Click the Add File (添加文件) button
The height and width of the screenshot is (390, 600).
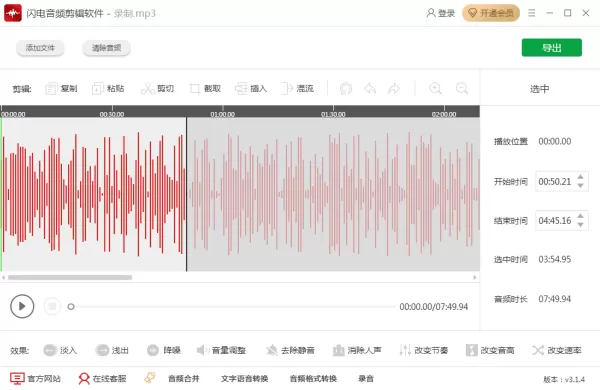[x=40, y=48]
